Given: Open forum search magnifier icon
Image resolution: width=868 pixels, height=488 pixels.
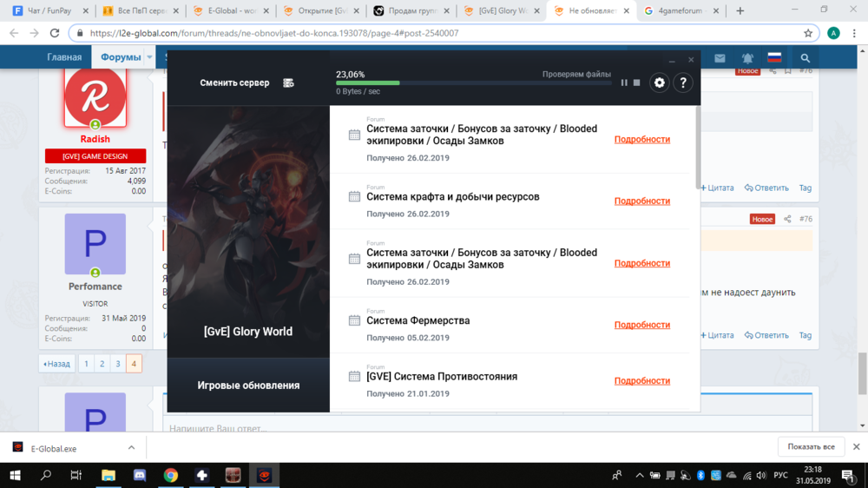Looking at the screenshot, I should [806, 58].
